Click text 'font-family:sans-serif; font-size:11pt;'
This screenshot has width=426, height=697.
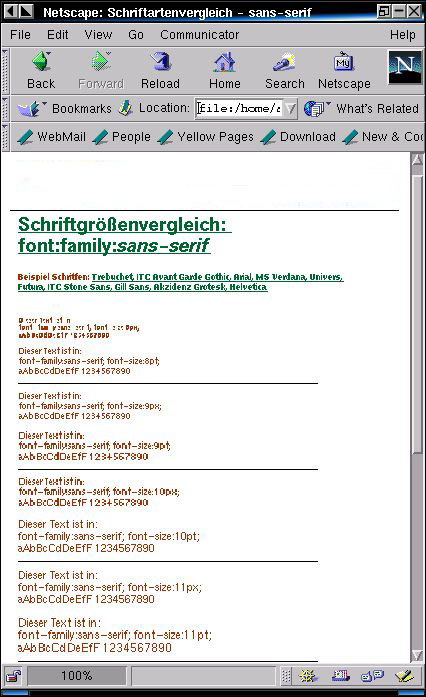[x=115, y=635]
